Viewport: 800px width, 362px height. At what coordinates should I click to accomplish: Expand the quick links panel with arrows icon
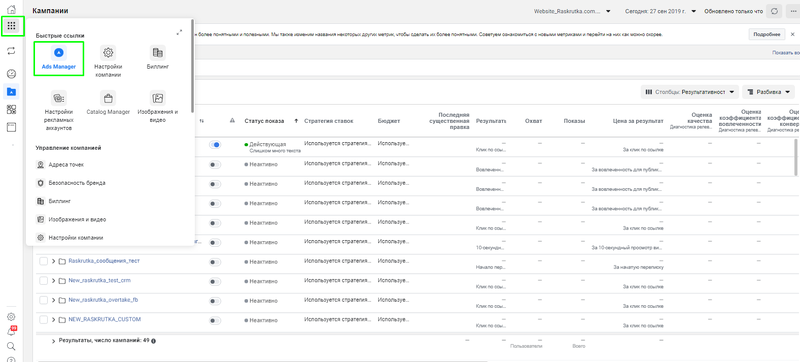pyautogui.click(x=180, y=32)
